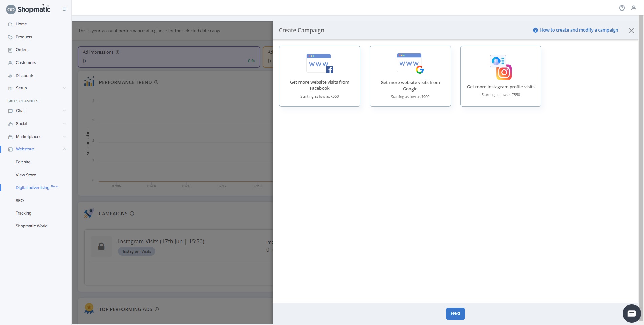The height and width of the screenshot is (325, 644).
Task: Select Get more website visits from Google card
Action: coord(410,76)
